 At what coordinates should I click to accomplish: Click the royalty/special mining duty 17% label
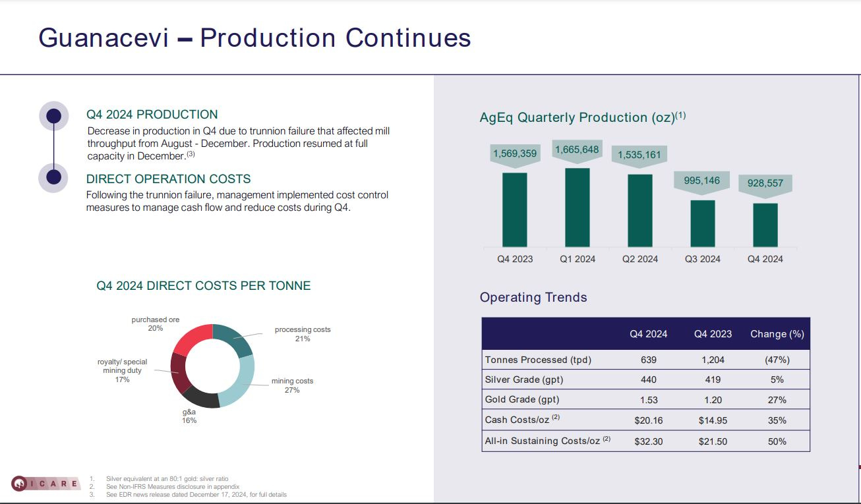tap(122, 371)
